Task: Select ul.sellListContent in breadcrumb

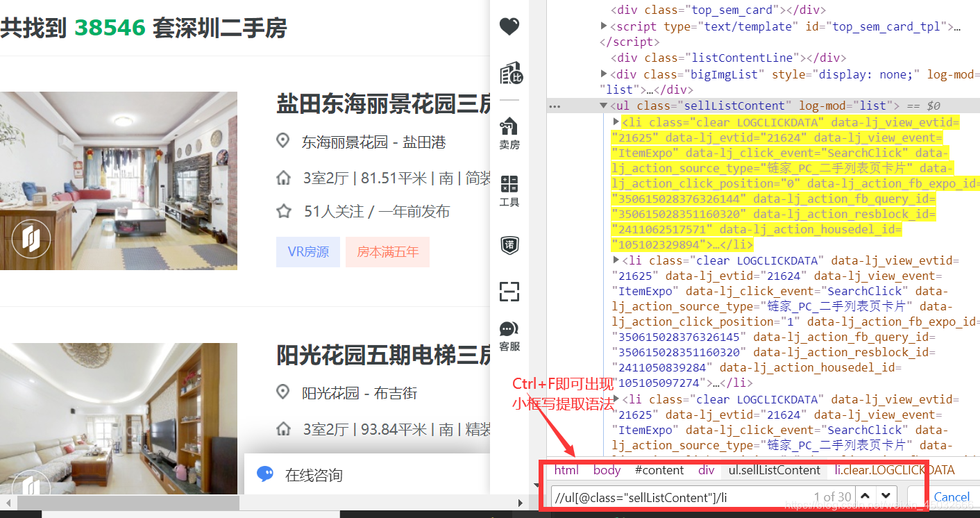Action: pyautogui.click(x=775, y=470)
